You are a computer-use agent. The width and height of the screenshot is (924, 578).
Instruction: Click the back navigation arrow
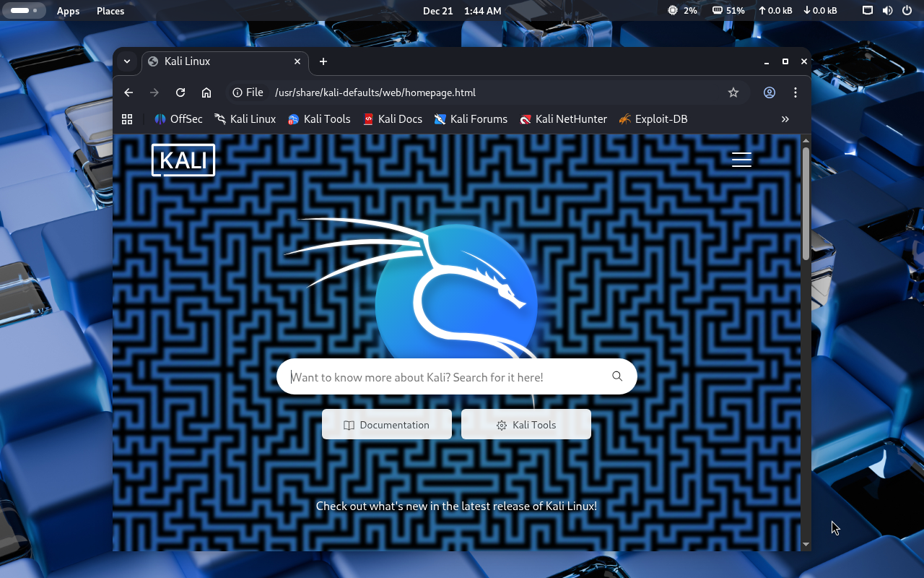128,92
